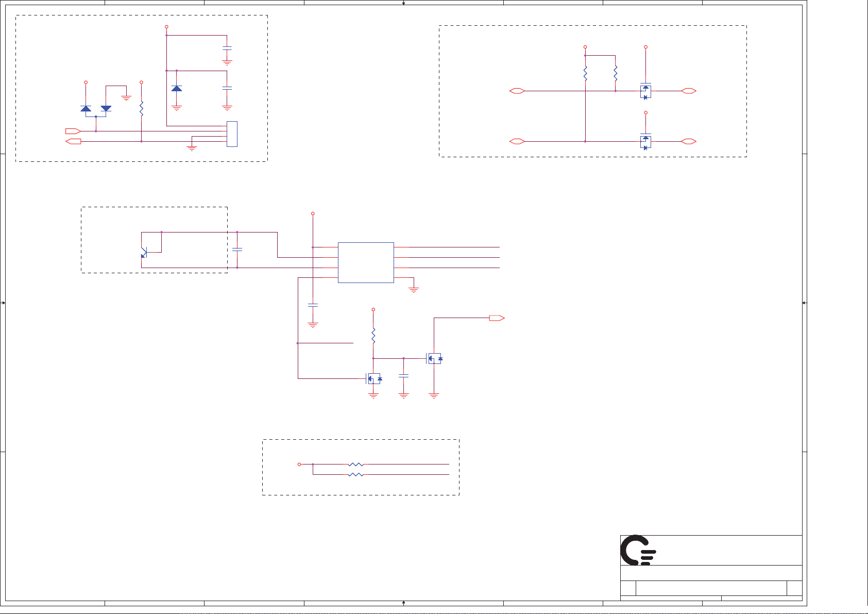This screenshot has width=868, height=614.
Task: Select the upper MOSFET in the top-right block
Action: click(645, 91)
